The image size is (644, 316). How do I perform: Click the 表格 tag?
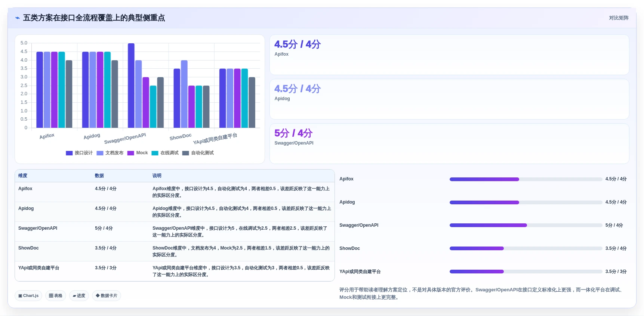[56, 296]
